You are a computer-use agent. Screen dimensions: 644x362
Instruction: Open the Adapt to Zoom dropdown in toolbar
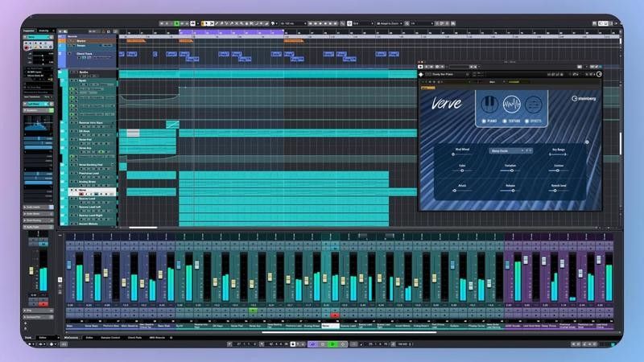click(x=390, y=24)
